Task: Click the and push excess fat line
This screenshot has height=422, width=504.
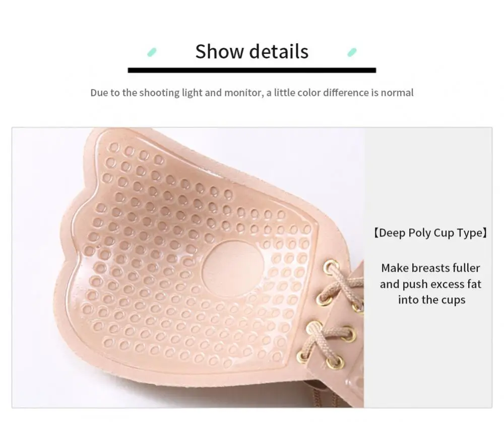Action: pyautogui.click(x=430, y=284)
